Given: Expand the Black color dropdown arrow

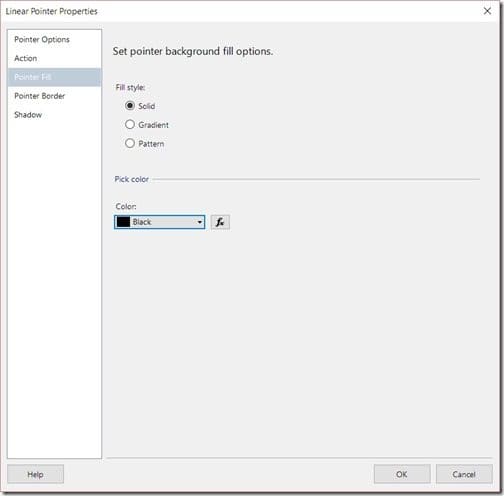Looking at the screenshot, I should coord(199,222).
